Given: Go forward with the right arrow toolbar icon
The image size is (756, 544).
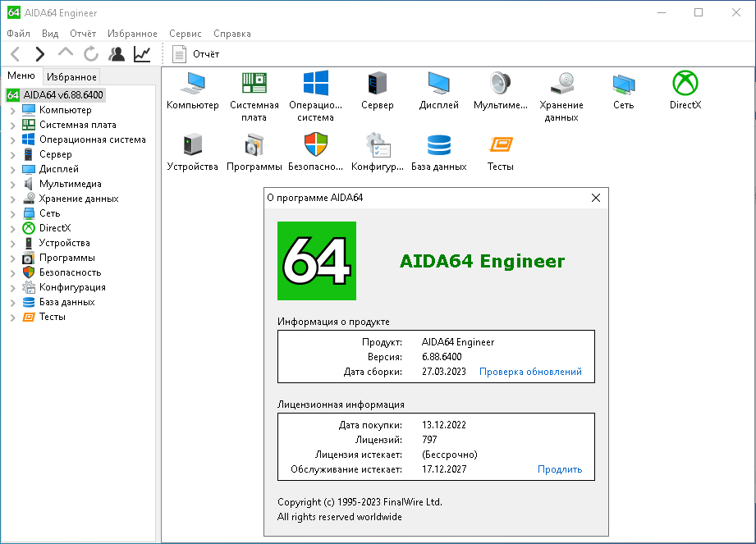Looking at the screenshot, I should [x=40, y=54].
